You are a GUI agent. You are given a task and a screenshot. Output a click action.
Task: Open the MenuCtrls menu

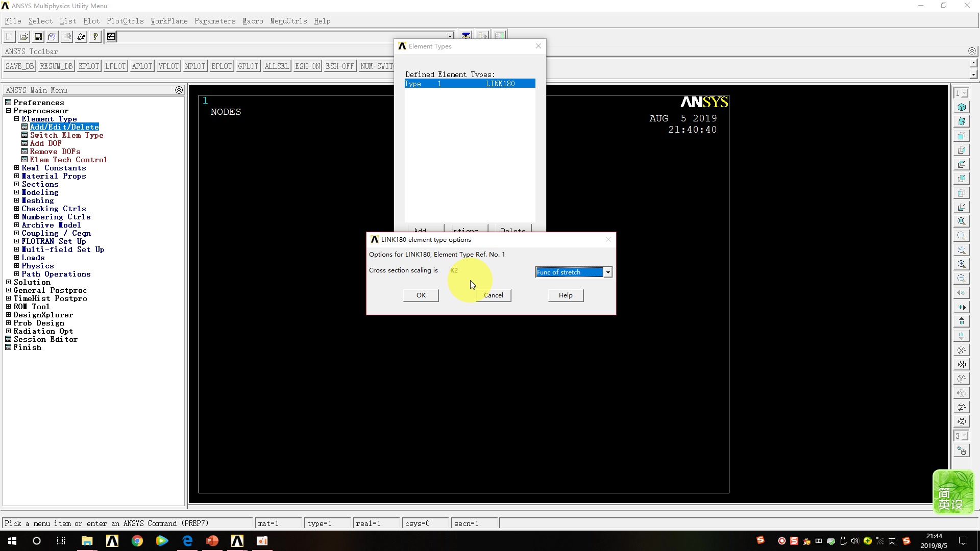click(x=288, y=21)
